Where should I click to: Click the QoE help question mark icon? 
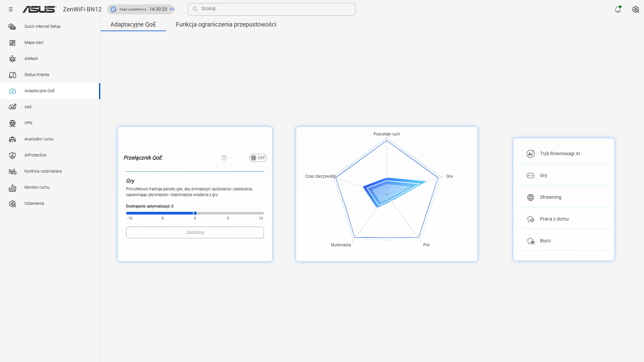coord(224,158)
